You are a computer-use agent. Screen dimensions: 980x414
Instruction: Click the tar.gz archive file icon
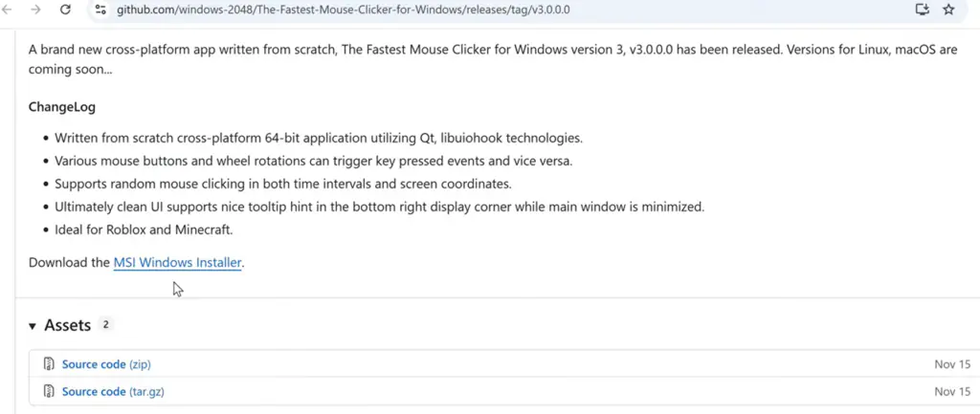[49, 391]
